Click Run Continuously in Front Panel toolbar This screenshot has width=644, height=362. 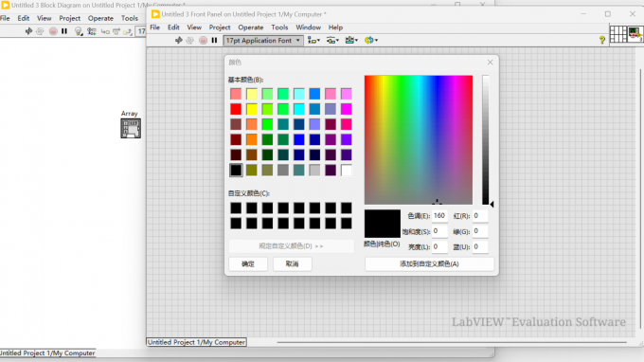point(189,40)
